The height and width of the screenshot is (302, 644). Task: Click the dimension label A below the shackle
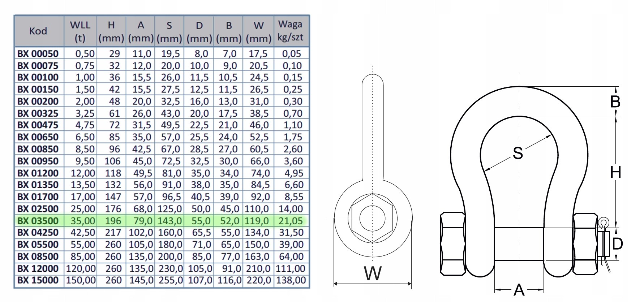[519, 290]
